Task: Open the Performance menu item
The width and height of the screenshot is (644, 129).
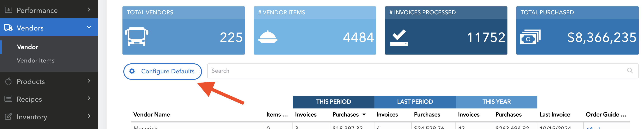Action: tap(49, 9)
